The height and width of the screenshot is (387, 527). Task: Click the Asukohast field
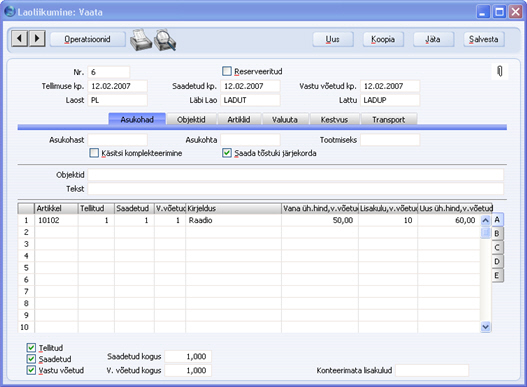[118, 140]
